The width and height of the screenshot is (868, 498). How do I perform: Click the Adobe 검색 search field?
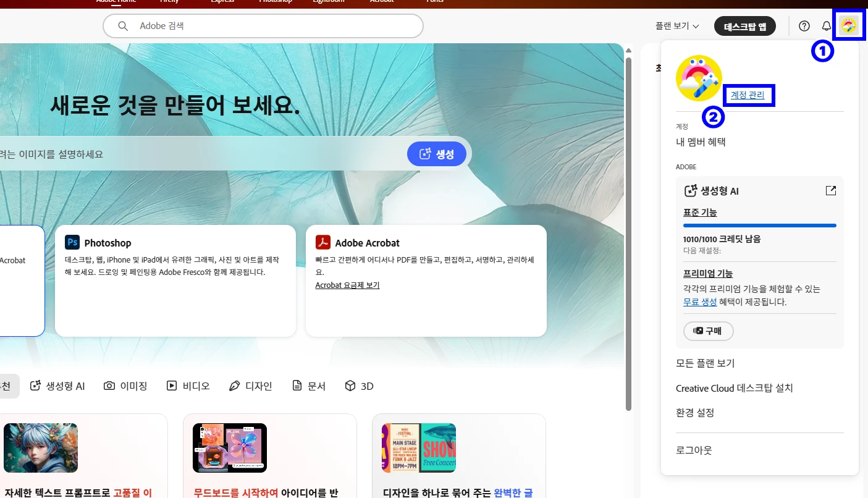263,26
